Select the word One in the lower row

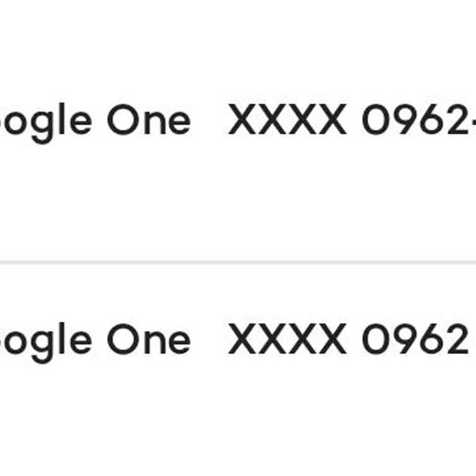149,339
